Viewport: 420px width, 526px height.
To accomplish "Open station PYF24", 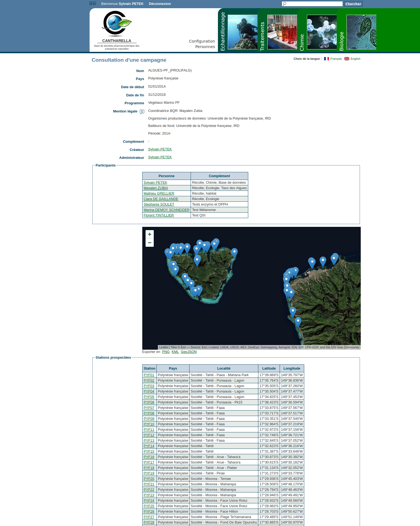I will pyautogui.click(x=149, y=501).
